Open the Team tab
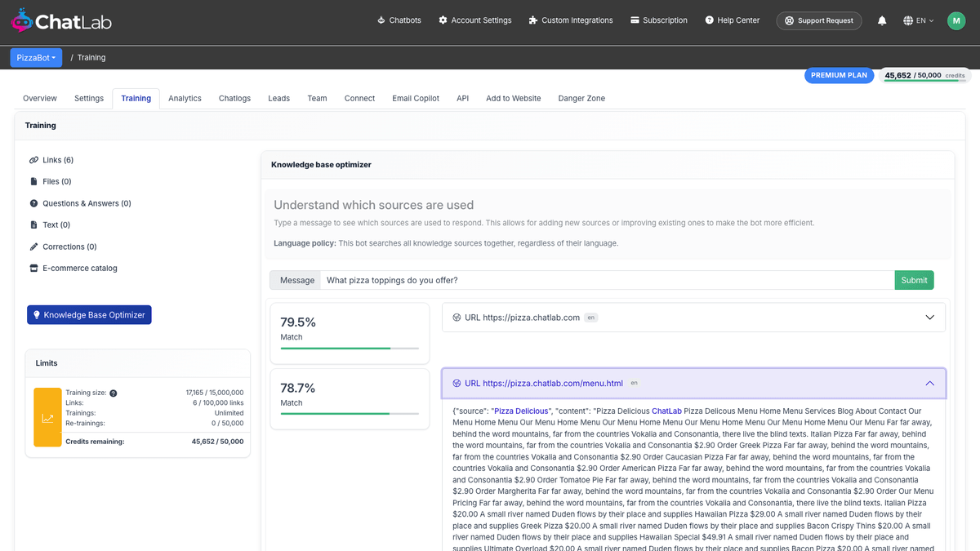This screenshot has width=980, height=551. click(317, 98)
